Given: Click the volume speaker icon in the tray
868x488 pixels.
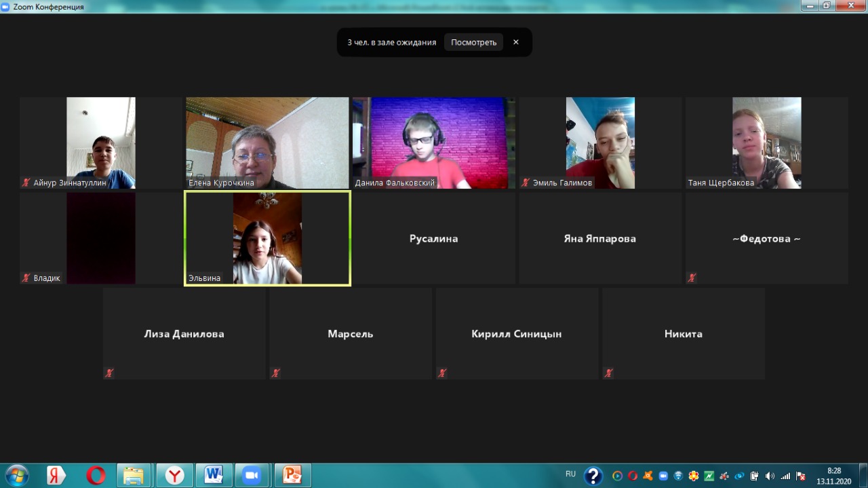Looking at the screenshot, I should pyautogui.click(x=770, y=476).
